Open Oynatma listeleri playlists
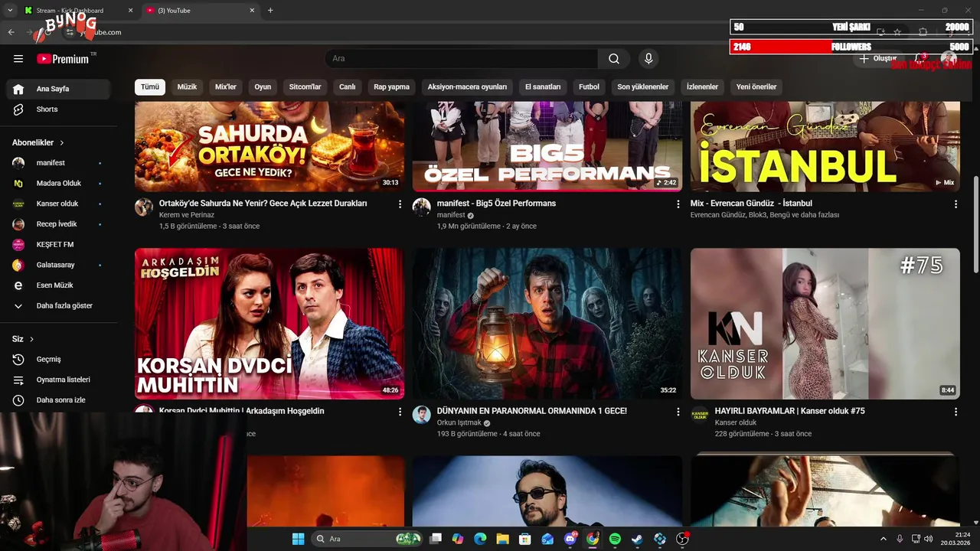Screen dimensions: 980x551 tap(59, 380)
